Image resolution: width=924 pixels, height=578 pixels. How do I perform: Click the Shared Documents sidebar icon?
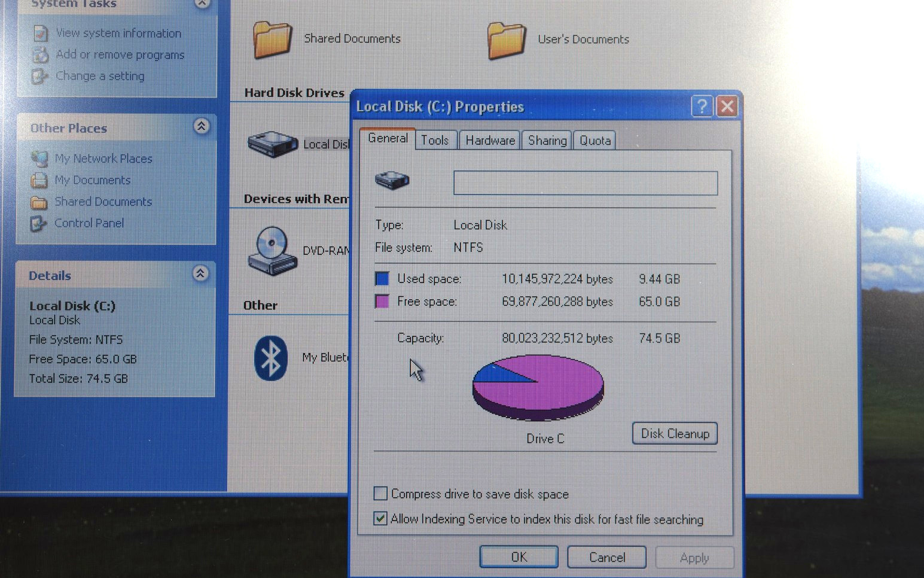(39, 202)
